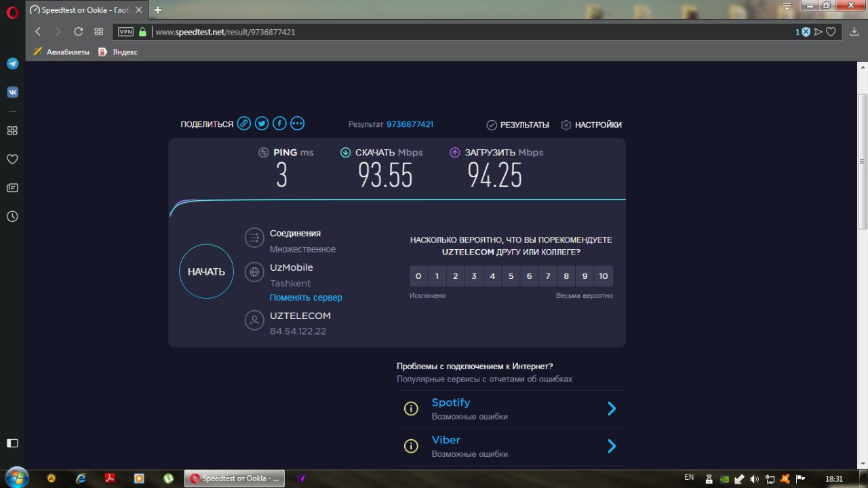Click the connections mode icon
The width and height of the screenshot is (868, 488).
pos(254,238)
